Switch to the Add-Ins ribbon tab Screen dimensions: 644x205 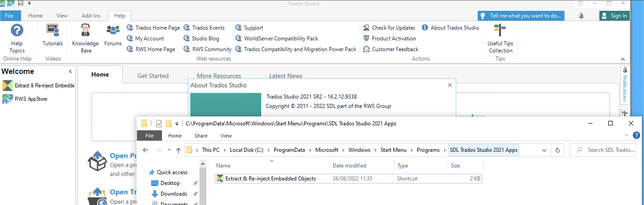click(91, 16)
